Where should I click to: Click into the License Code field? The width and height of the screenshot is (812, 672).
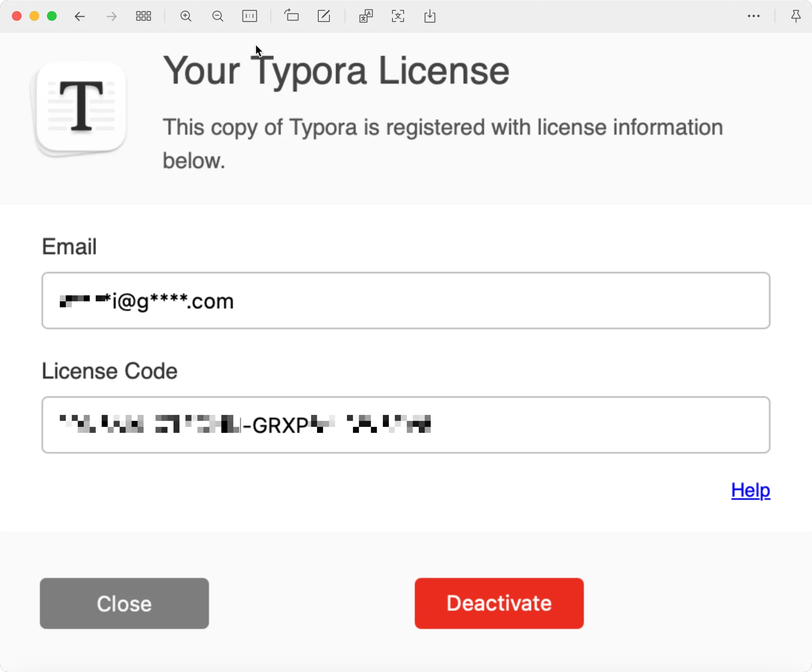tap(406, 425)
